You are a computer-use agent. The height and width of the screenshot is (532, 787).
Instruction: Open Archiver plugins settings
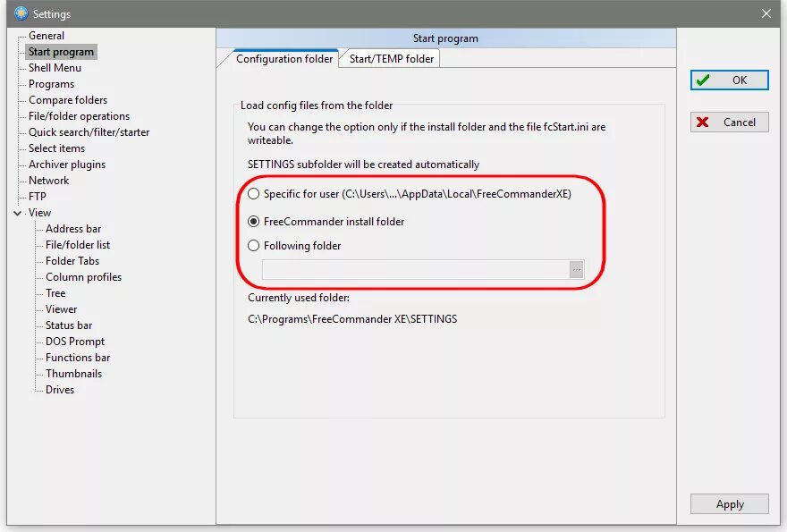pos(67,165)
